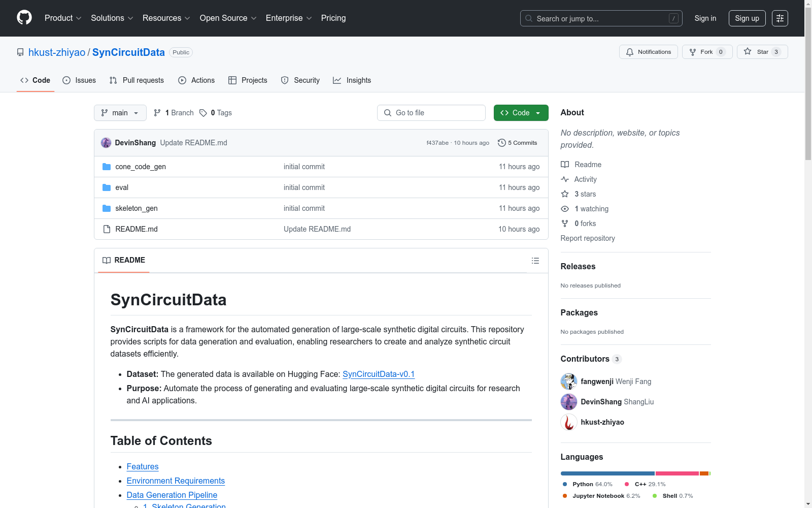Open the Environment Requirements link
This screenshot has height=508, width=812.
[x=176, y=481]
